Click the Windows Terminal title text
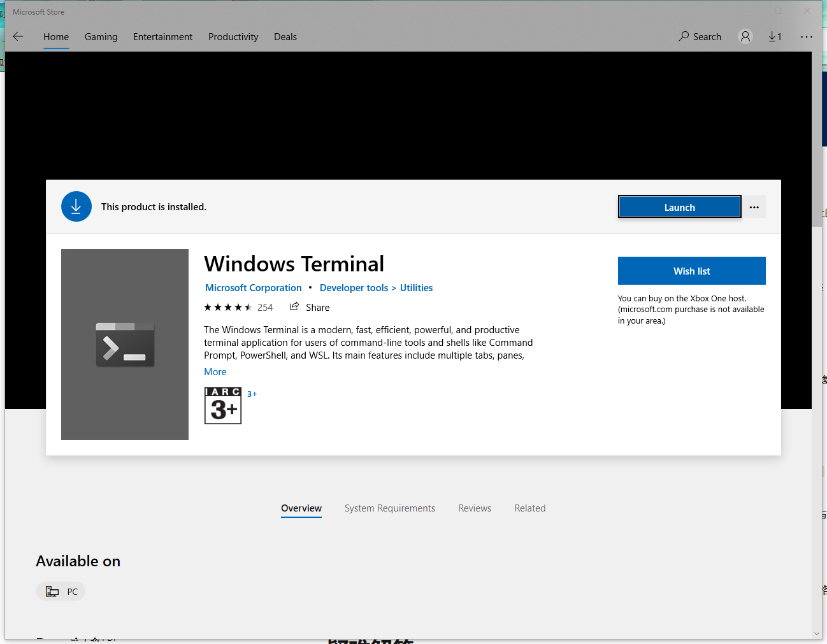The image size is (827, 644). point(294,264)
